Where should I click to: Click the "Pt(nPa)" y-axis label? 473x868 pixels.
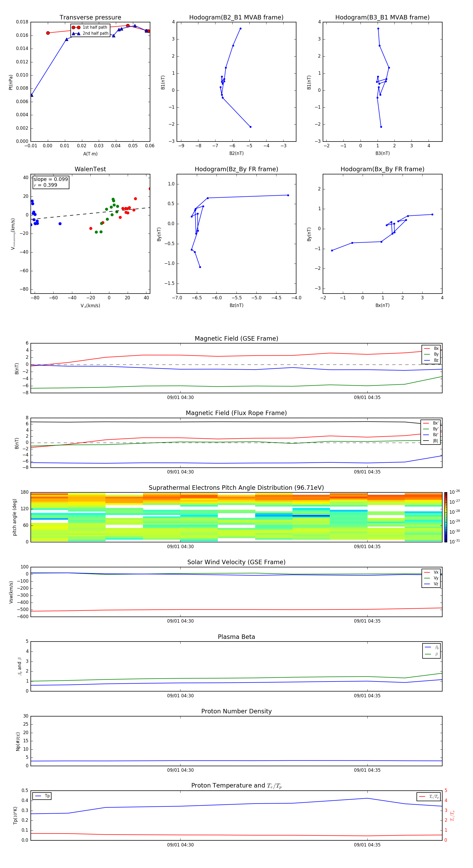11,82
